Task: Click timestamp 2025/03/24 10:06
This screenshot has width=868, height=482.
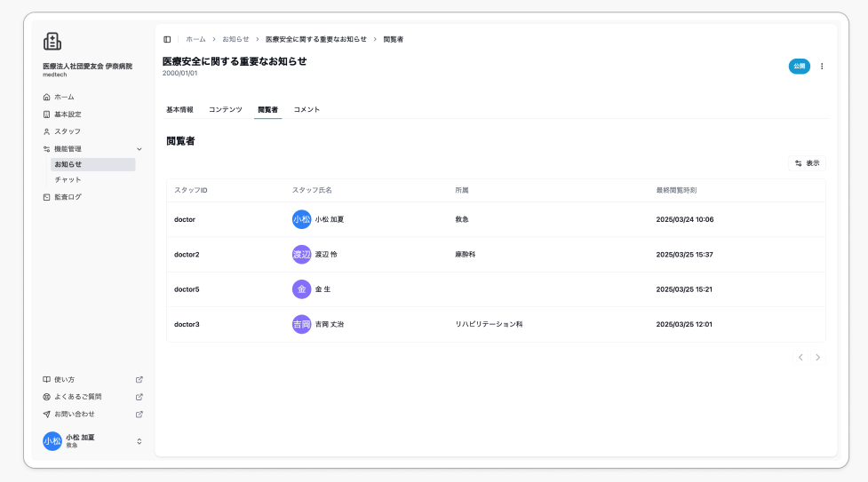Action: click(x=685, y=219)
